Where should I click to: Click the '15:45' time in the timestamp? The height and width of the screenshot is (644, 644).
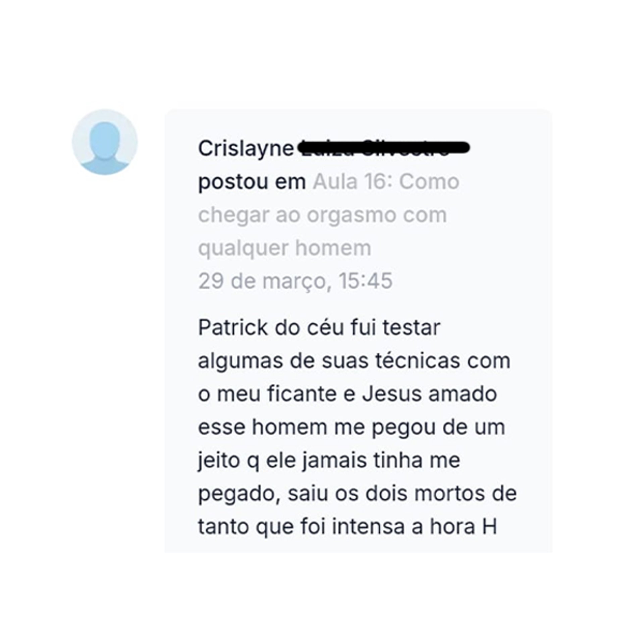point(365,280)
